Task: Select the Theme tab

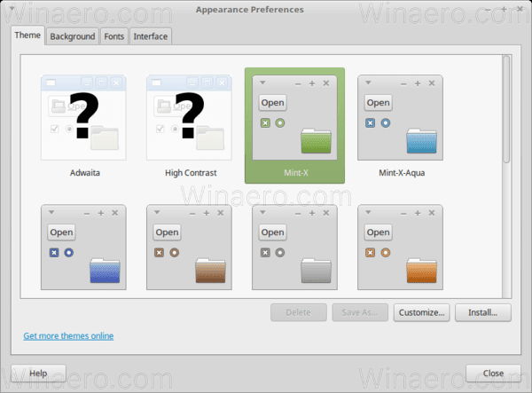Action: pyautogui.click(x=27, y=35)
